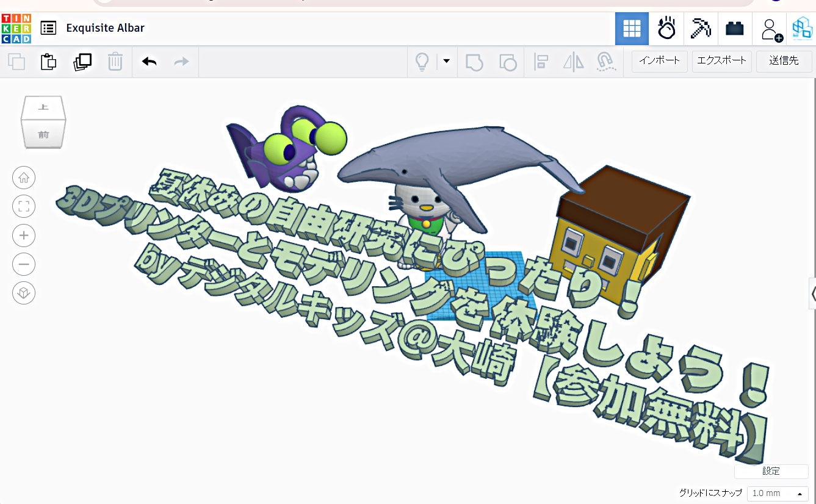This screenshot has width=816, height=504.
Task: Toggle show all hidden lightbulb
Action: [x=422, y=62]
